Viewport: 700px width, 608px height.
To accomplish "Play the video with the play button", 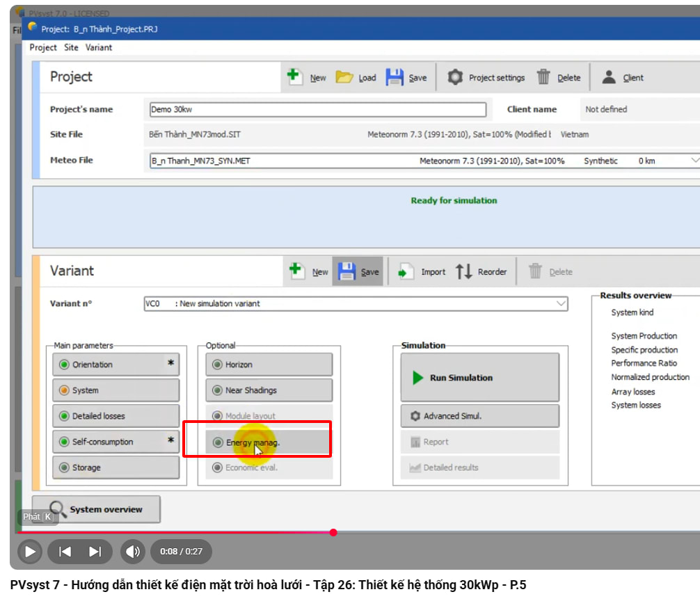I will (x=30, y=552).
